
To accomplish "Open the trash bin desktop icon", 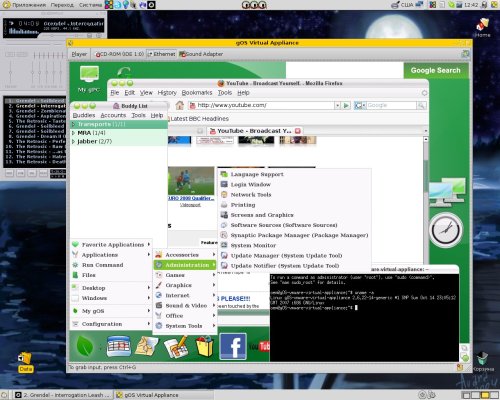I will (482, 362).
